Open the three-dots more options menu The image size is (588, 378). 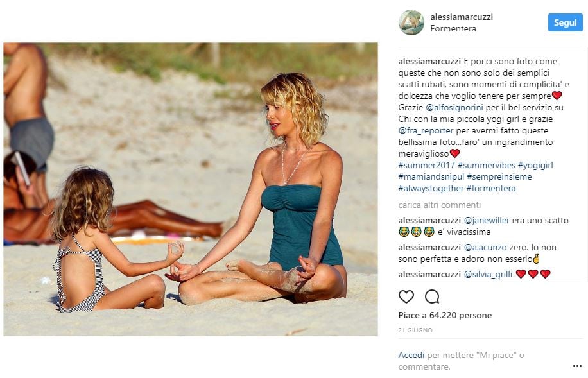tap(578, 366)
